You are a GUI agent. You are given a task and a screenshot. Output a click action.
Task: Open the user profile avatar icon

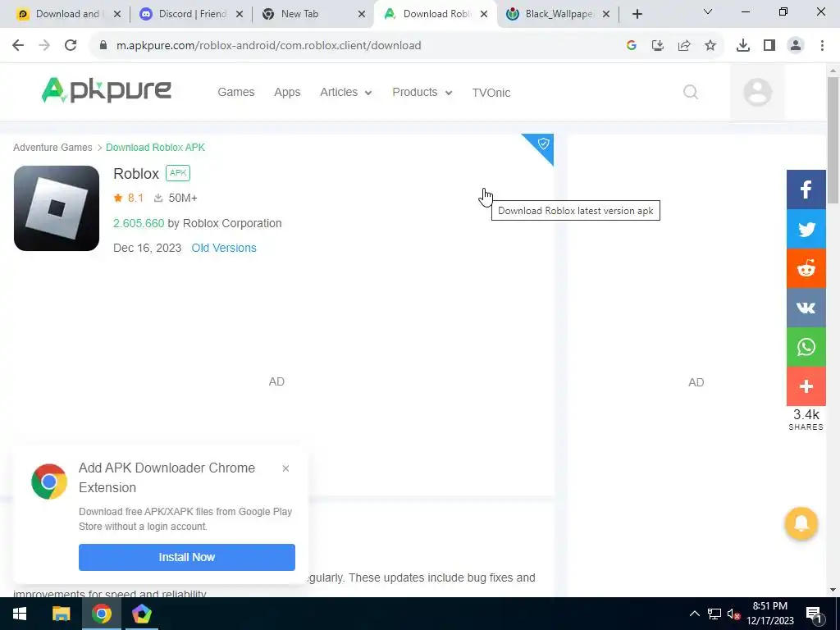pyautogui.click(x=757, y=92)
